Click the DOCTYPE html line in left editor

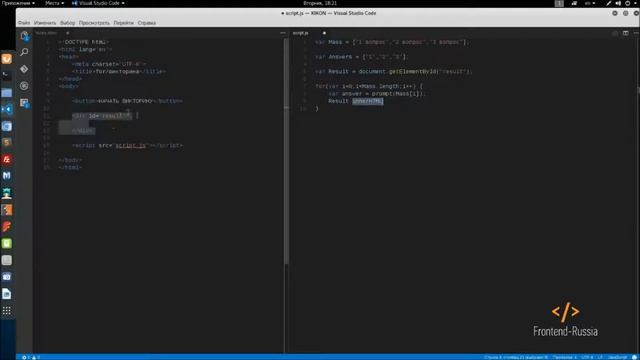pyautogui.click(x=84, y=42)
